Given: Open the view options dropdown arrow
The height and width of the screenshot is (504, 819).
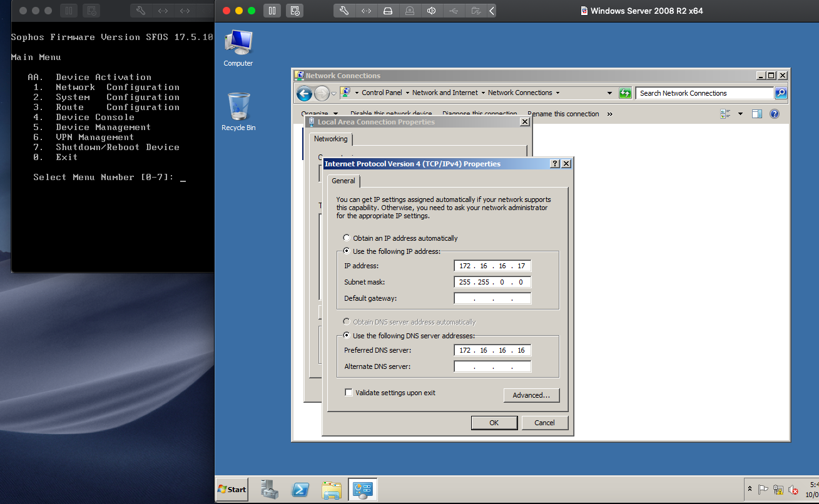Looking at the screenshot, I should (x=740, y=114).
